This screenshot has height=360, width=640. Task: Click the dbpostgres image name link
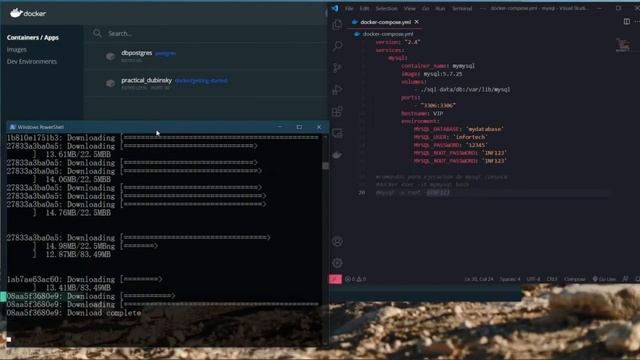165,53
